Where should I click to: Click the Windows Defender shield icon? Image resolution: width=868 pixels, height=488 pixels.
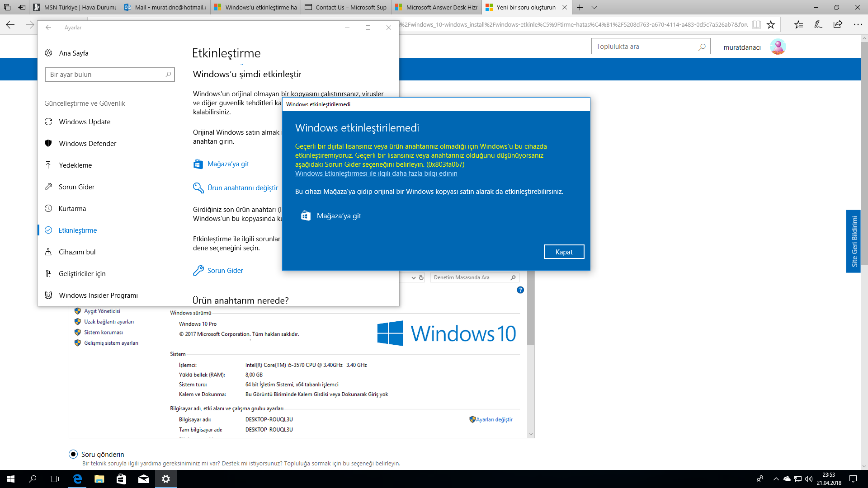tap(48, 143)
